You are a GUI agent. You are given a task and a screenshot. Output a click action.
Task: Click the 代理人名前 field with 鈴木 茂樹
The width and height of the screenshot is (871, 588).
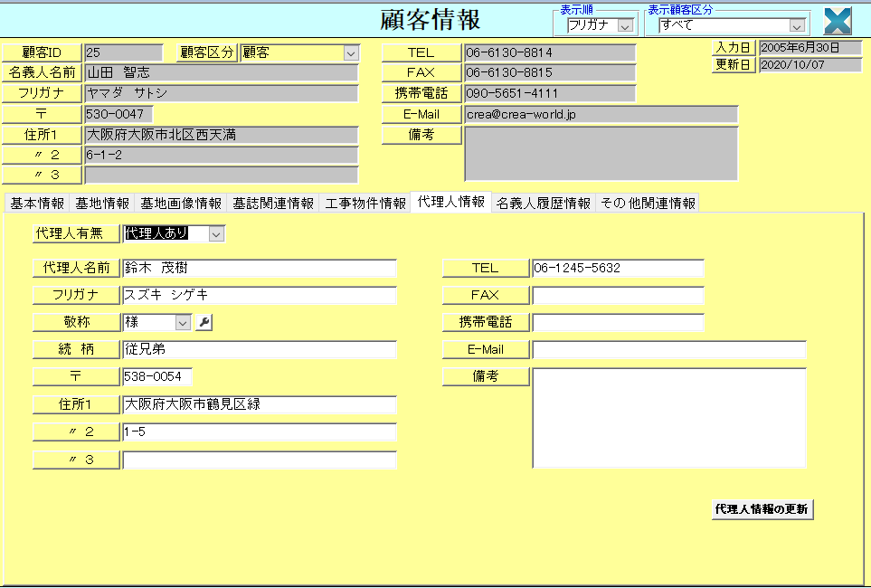coord(259,269)
